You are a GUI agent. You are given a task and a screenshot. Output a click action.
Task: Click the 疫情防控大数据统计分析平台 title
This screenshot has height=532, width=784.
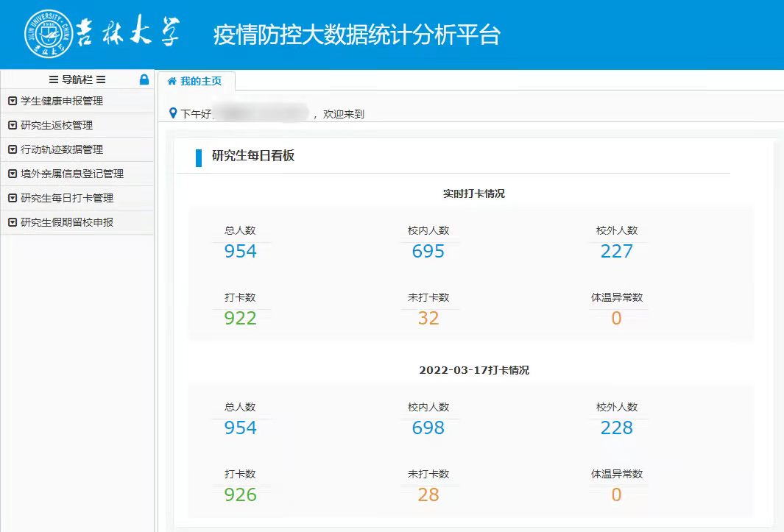[x=356, y=35]
